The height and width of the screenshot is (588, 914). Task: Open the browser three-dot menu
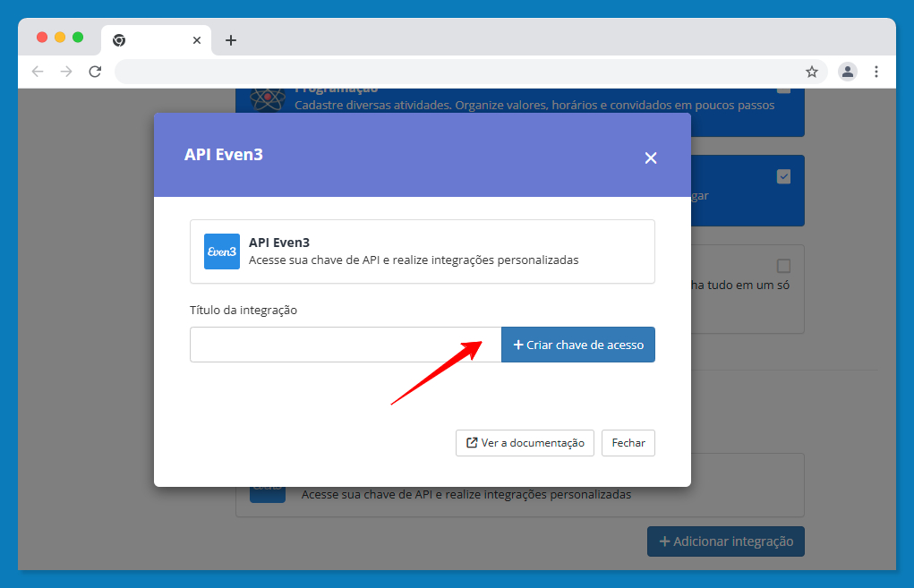(876, 72)
